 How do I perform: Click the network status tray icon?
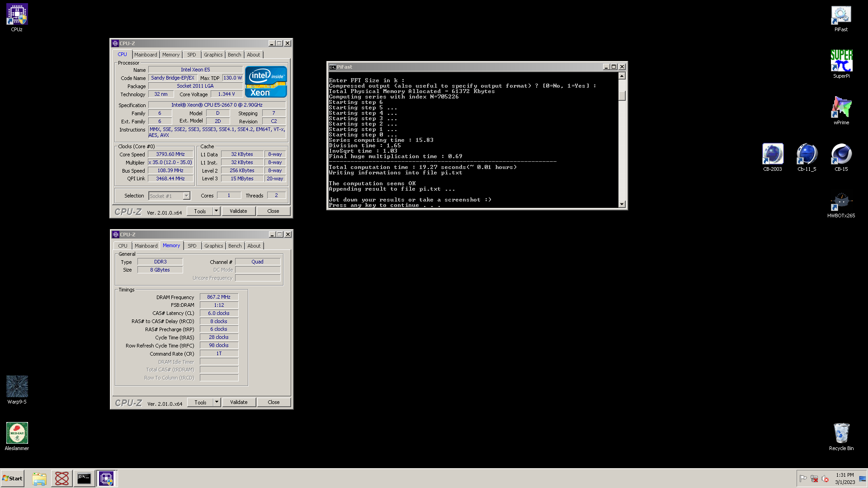pyautogui.click(x=814, y=479)
